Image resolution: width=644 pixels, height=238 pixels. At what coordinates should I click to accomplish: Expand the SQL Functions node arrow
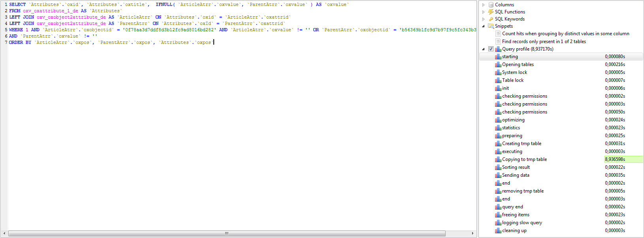(483, 12)
